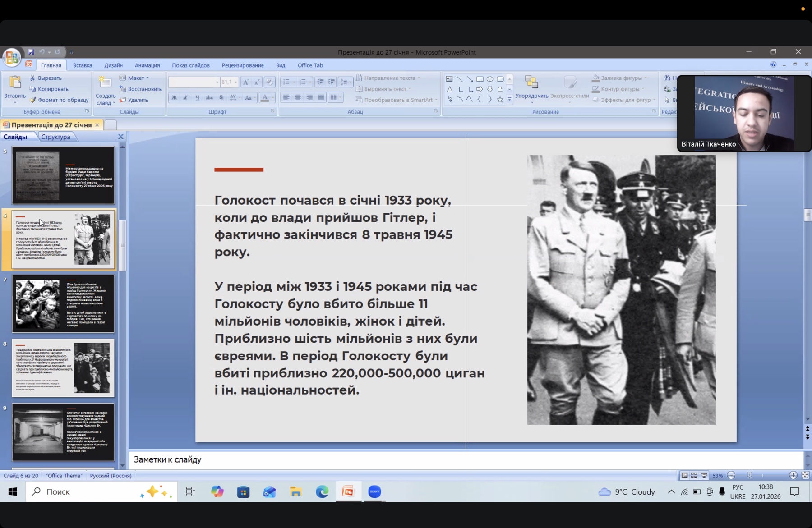Toggle italic (К) formatting
The width and height of the screenshot is (812, 528).
click(185, 97)
